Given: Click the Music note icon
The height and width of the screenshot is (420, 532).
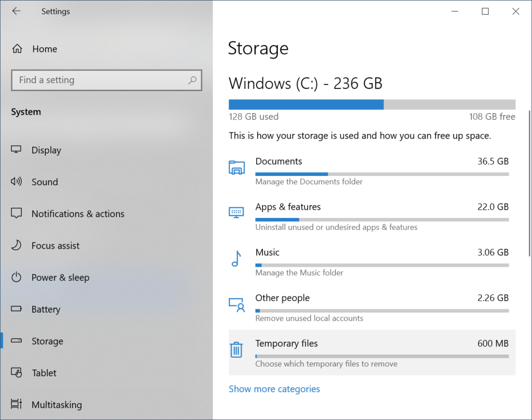Looking at the screenshot, I should coord(236,259).
